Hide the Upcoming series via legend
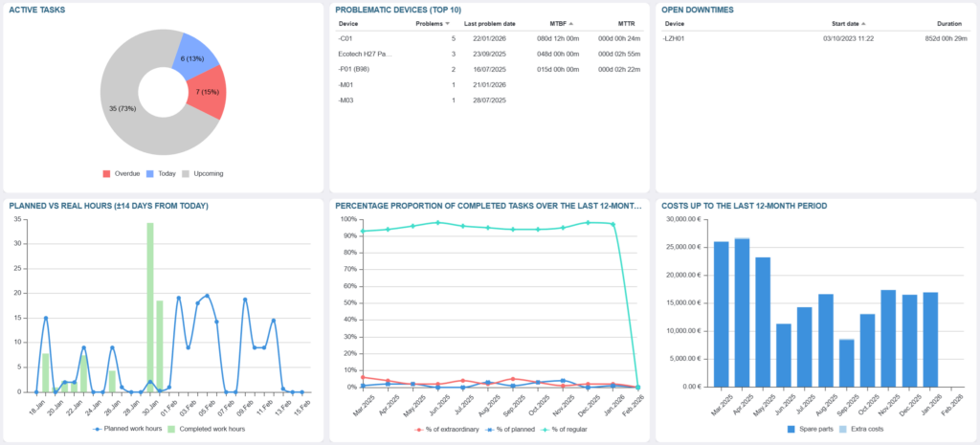The height and width of the screenshot is (445, 980). click(x=207, y=173)
